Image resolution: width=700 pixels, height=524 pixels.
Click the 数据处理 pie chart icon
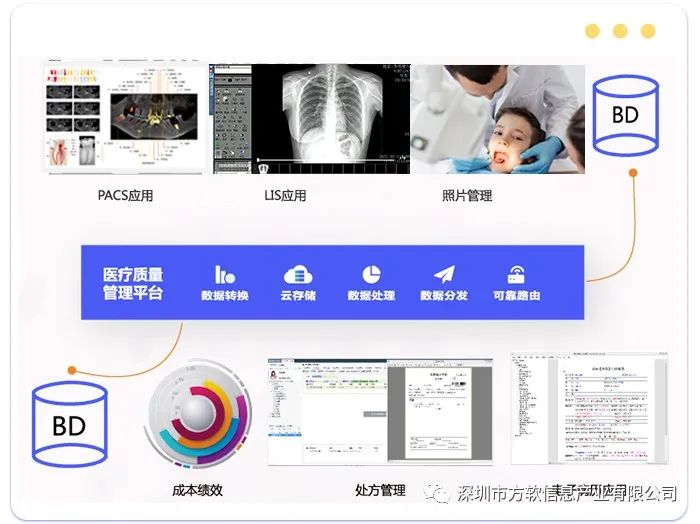tap(370, 274)
